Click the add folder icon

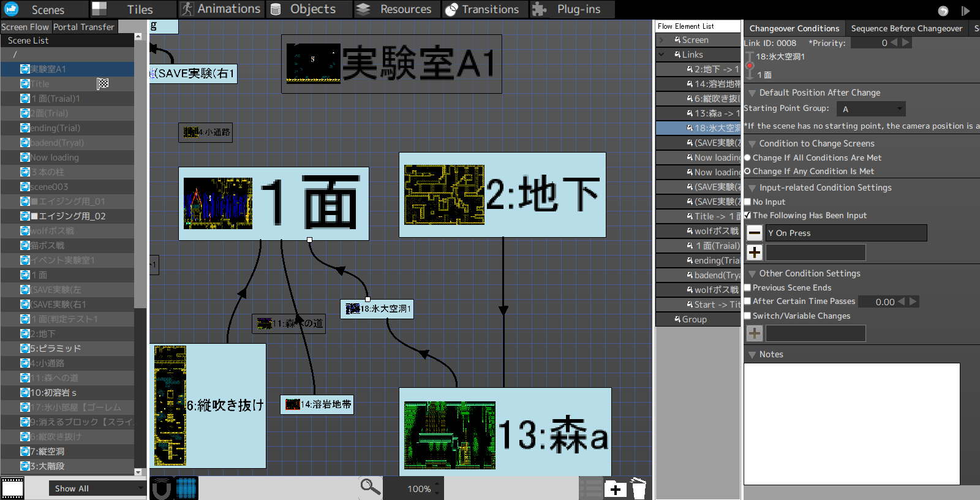pos(615,489)
